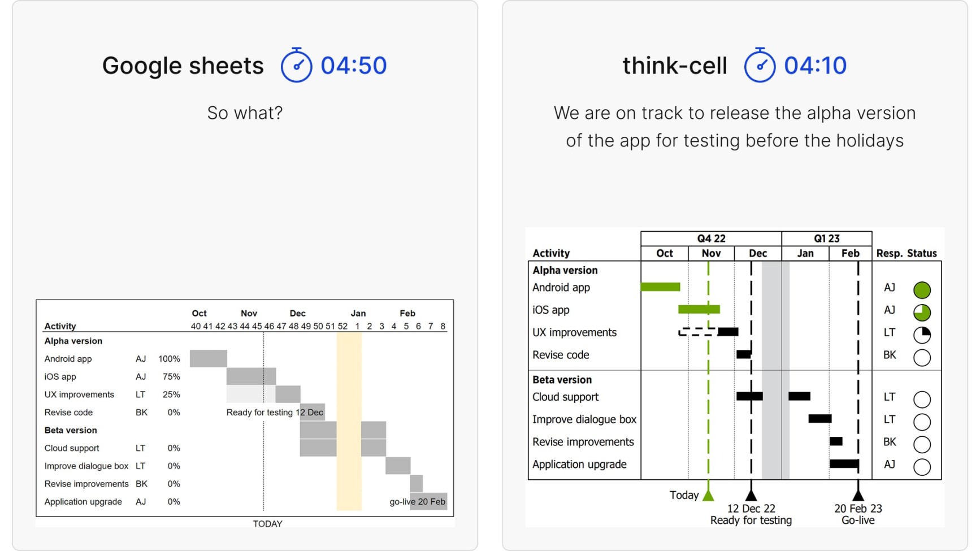Click the think-cell stopwatch icon
The height and width of the screenshot is (551, 980).
click(x=760, y=65)
